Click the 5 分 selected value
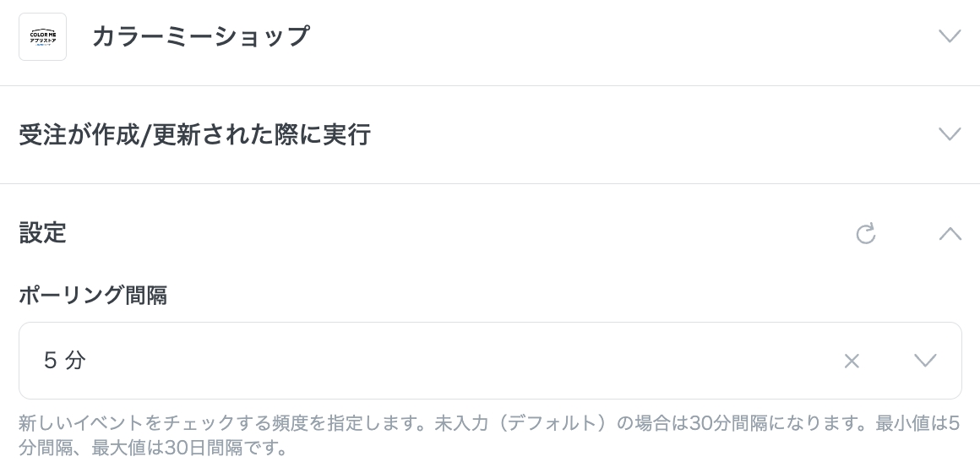980x473 pixels. point(65,361)
